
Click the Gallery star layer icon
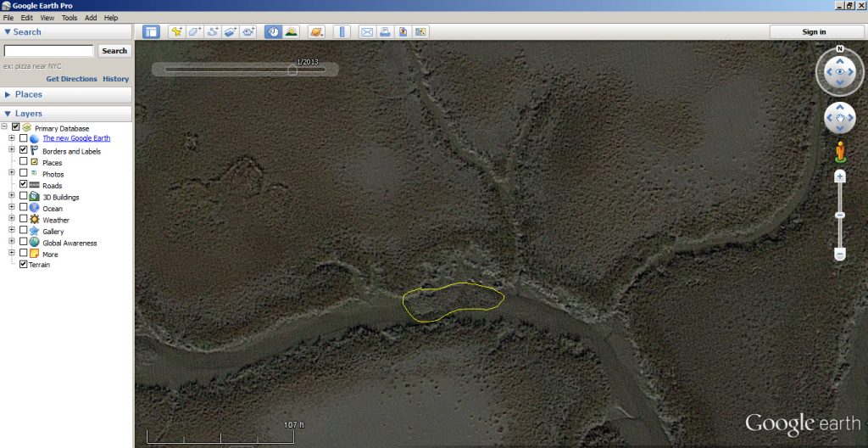point(34,231)
